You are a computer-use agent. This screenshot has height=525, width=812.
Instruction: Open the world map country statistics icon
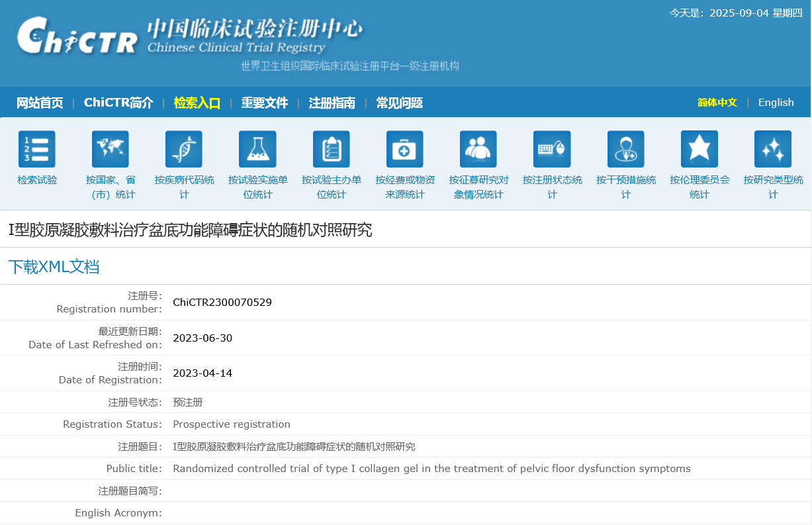[111, 149]
